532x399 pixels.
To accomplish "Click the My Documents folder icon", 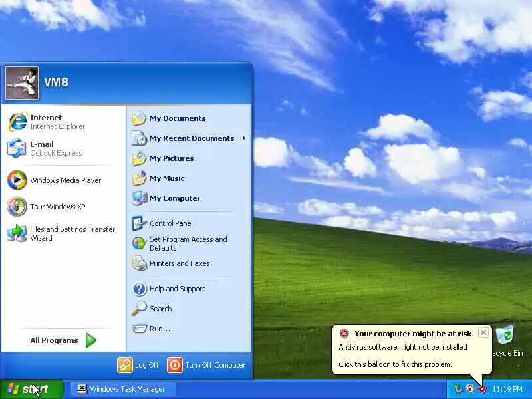I will (139, 118).
